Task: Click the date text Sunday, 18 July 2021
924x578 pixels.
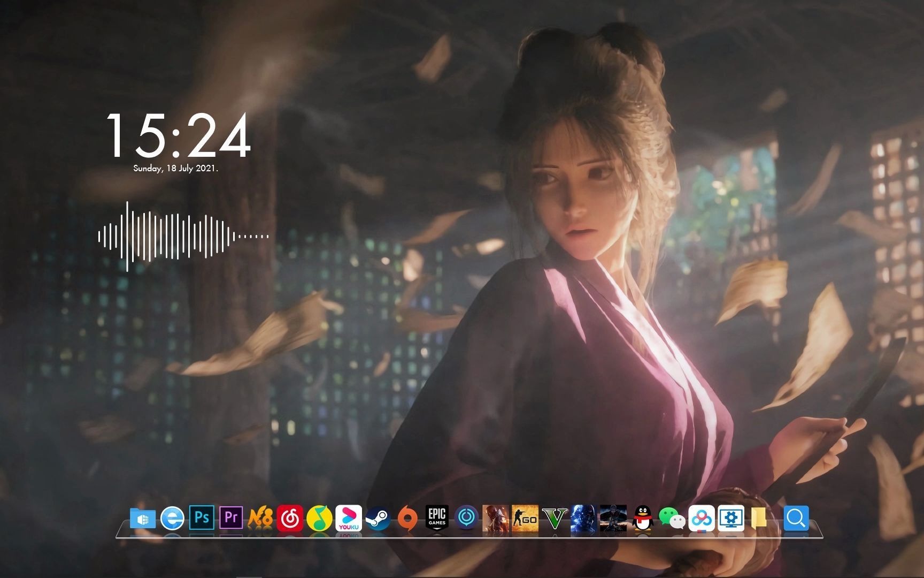Action: [x=175, y=168]
